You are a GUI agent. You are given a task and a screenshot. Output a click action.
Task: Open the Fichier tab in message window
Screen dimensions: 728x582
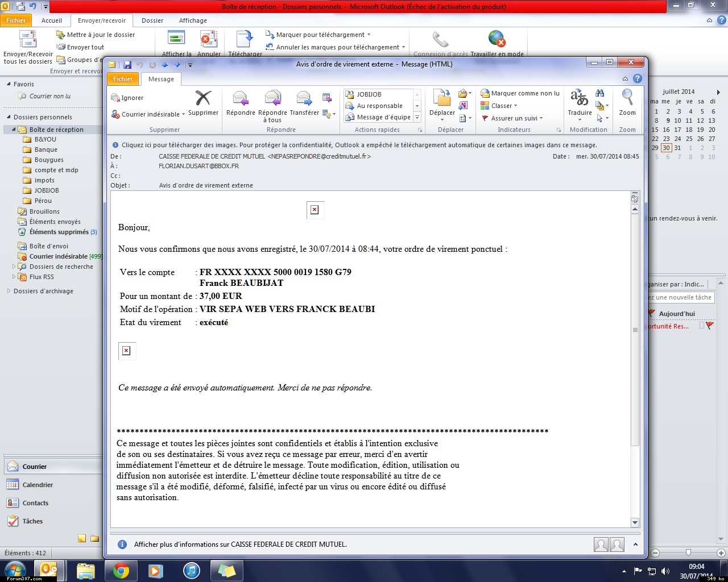tap(122, 79)
